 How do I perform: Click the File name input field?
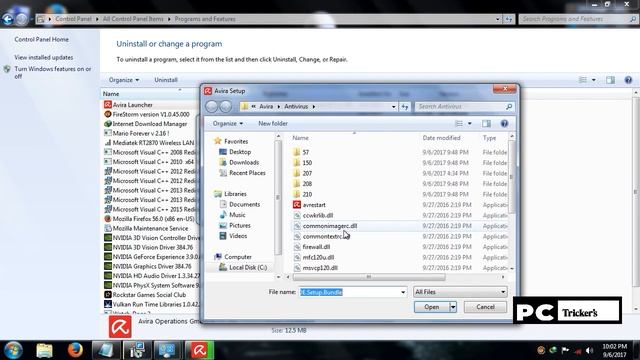349,292
